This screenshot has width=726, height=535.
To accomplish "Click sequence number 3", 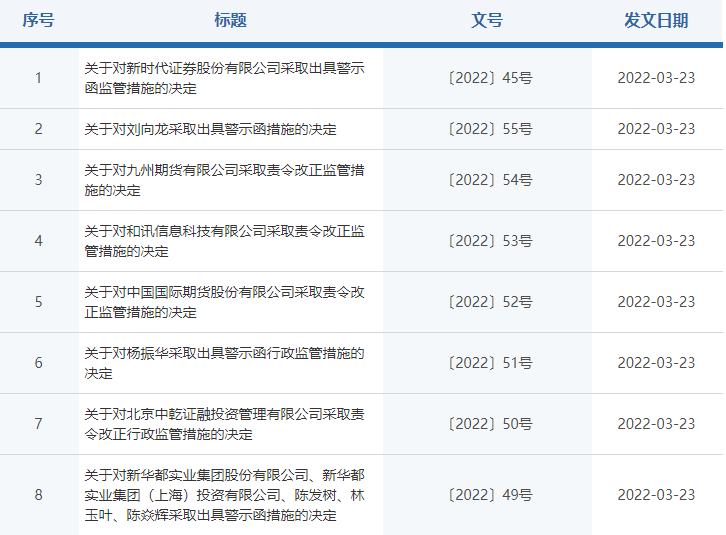I will pos(38,180).
